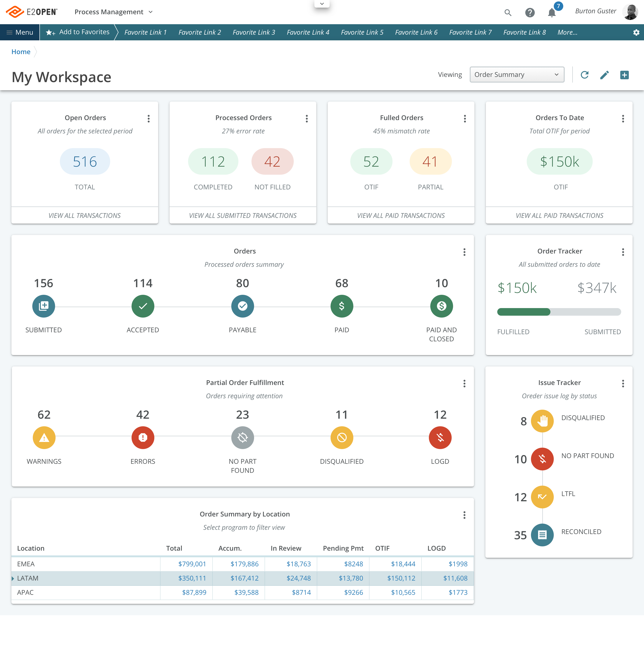Viewport: 644px width, 666px height.
Task: Click the Submitted orders stage icon
Action: pyautogui.click(x=43, y=306)
